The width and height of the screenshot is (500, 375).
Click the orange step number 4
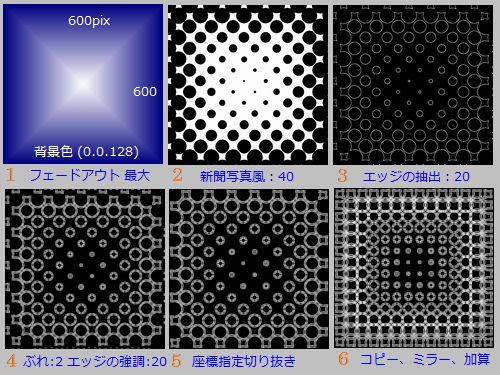11,361
